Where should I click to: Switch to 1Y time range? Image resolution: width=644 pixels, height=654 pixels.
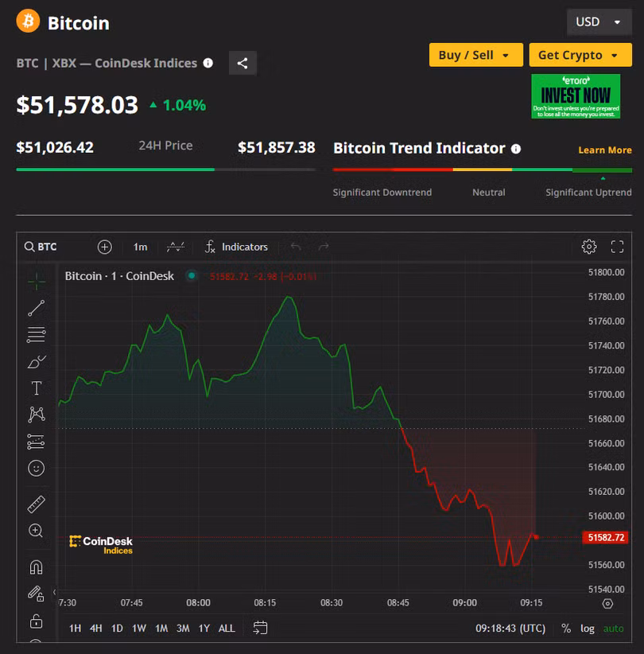click(x=204, y=628)
